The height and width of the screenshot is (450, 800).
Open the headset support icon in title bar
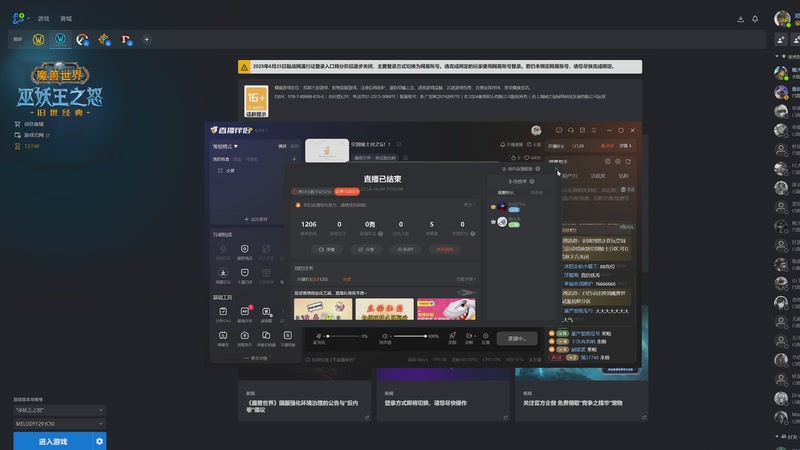(x=570, y=131)
